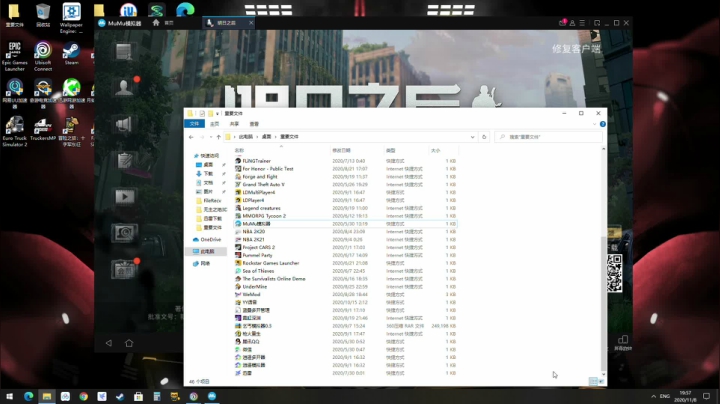
Task: Open the TruckersMP desktop shortcut
Action: tap(43, 129)
